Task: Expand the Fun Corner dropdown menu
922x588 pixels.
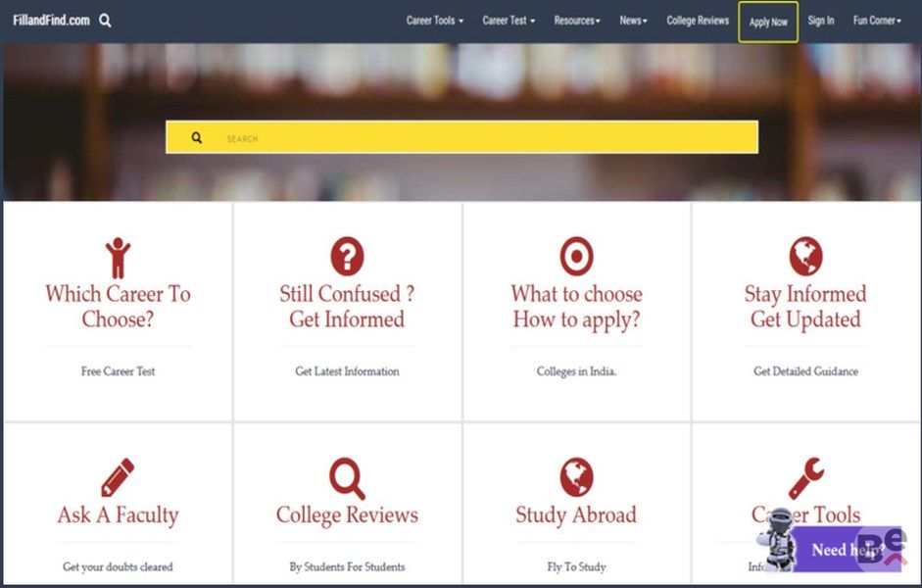Action: point(877,21)
